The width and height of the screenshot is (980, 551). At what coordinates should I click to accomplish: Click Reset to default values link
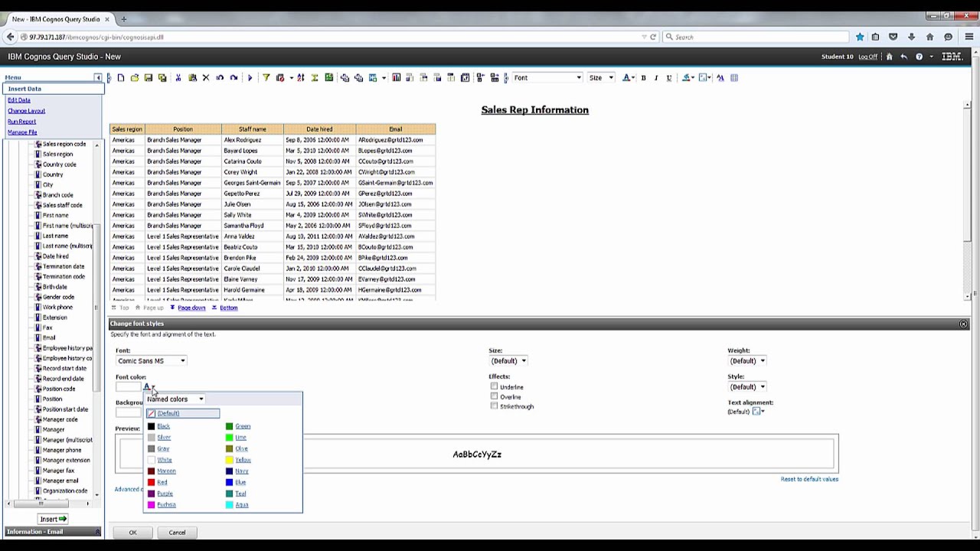tap(809, 479)
